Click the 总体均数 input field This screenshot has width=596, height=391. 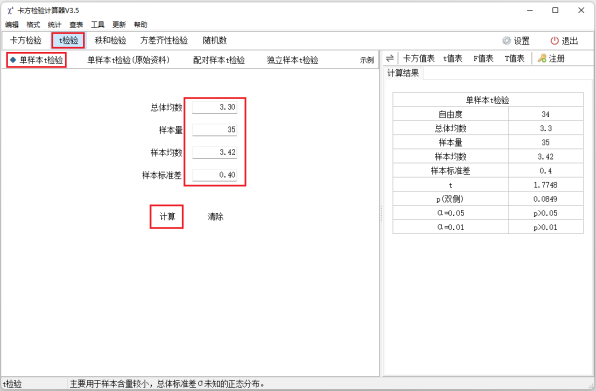[214, 107]
